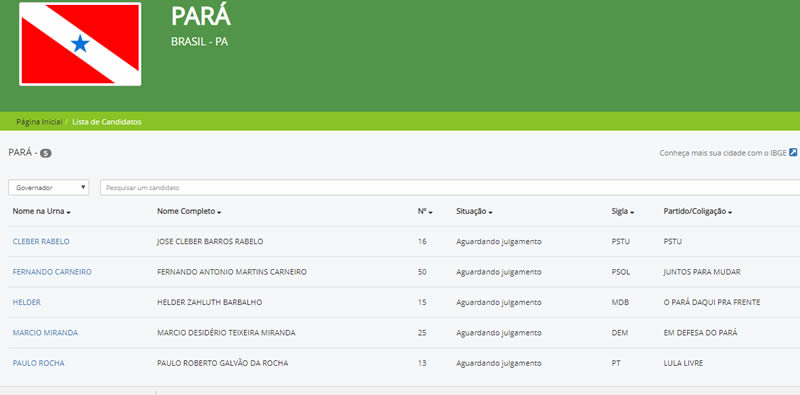Open candidate FERNANDO CARNEIRO
The height and width of the screenshot is (395, 800).
point(52,272)
